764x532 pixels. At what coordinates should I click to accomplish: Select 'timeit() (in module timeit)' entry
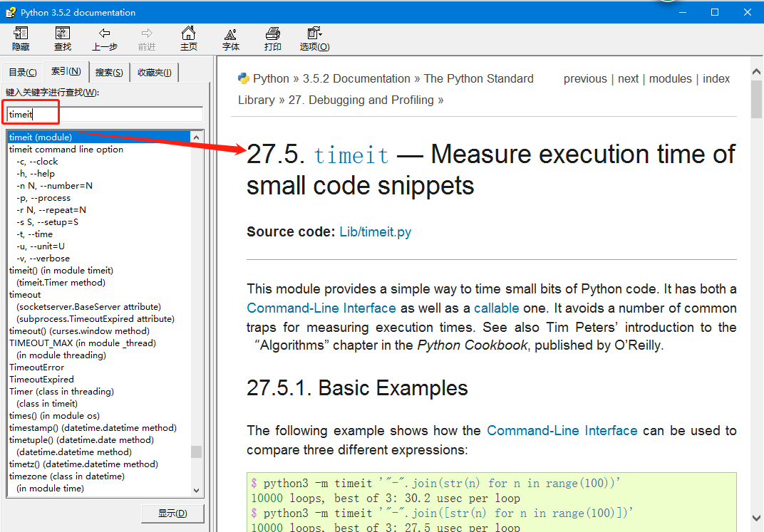pyautogui.click(x=61, y=271)
